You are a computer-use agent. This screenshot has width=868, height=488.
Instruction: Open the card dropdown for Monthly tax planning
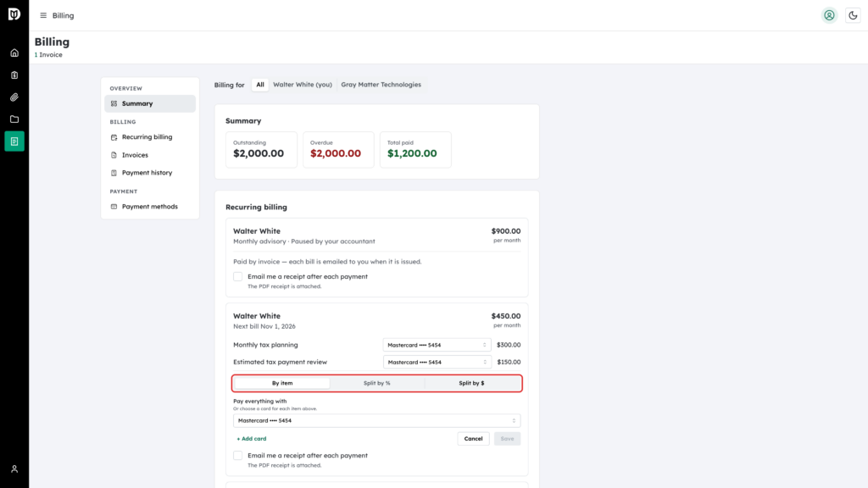coord(437,345)
